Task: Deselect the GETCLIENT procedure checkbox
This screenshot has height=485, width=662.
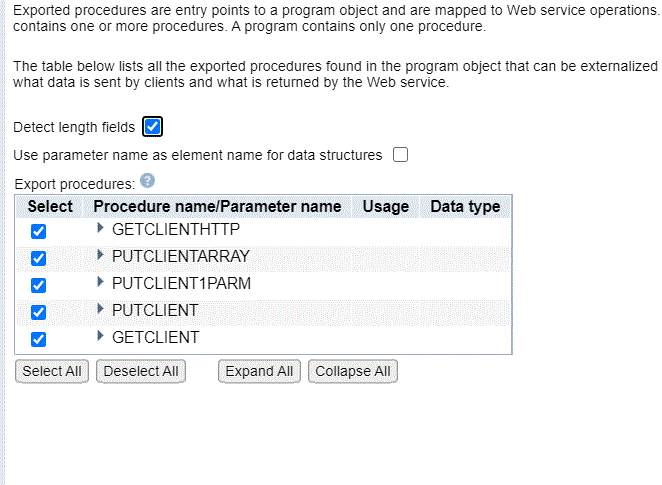Action: pyautogui.click(x=38, y=339)
